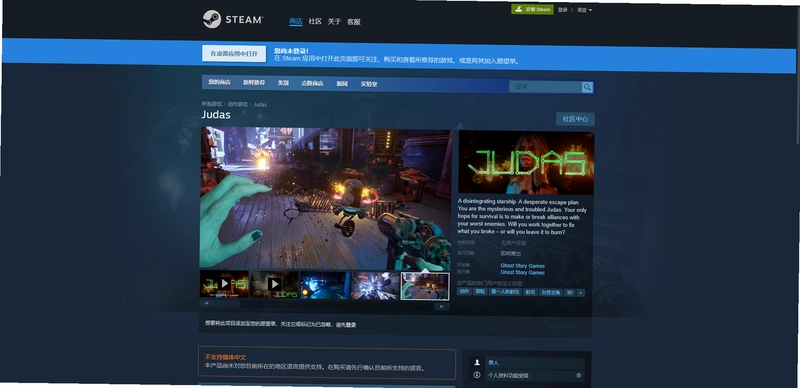This screenshot has height=388, width=800.
Task: Click the magnifier search button
Action: [x=587, y=87]
